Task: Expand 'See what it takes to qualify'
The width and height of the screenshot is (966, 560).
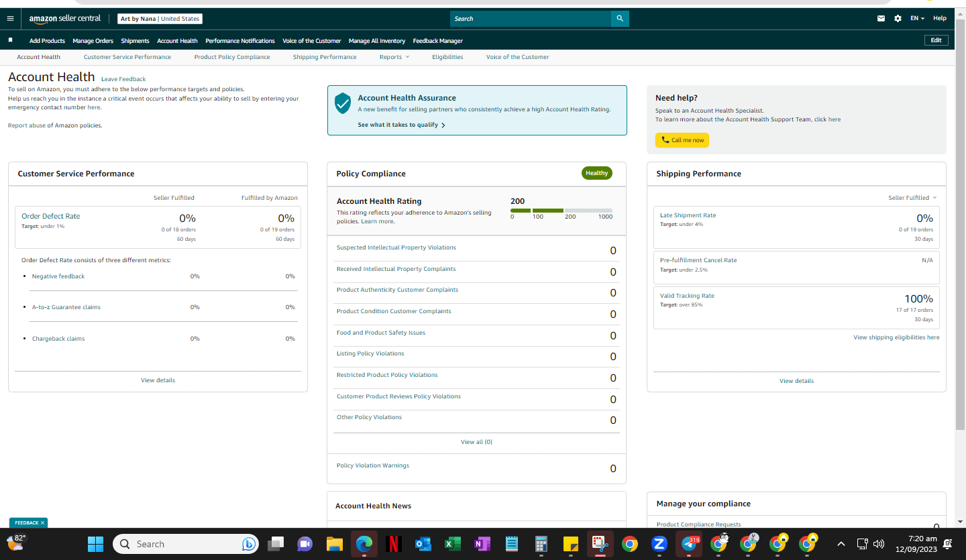Action: (401, 125)
